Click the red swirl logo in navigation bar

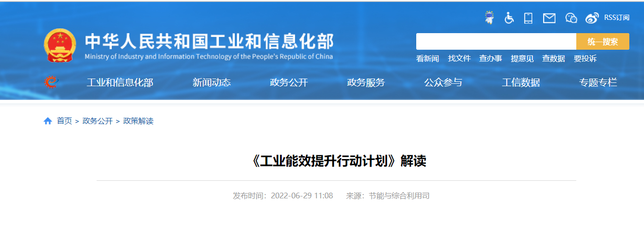click(x=51, y=82)
